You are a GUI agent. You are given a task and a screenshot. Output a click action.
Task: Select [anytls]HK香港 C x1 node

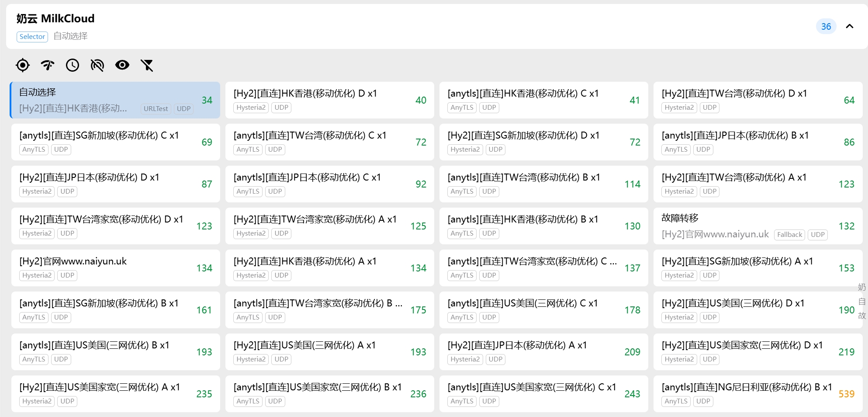click(544, 100)
